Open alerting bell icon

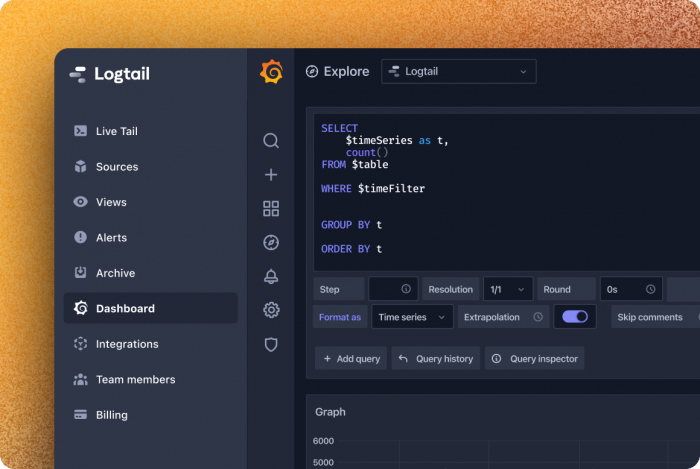pos(271,276)
